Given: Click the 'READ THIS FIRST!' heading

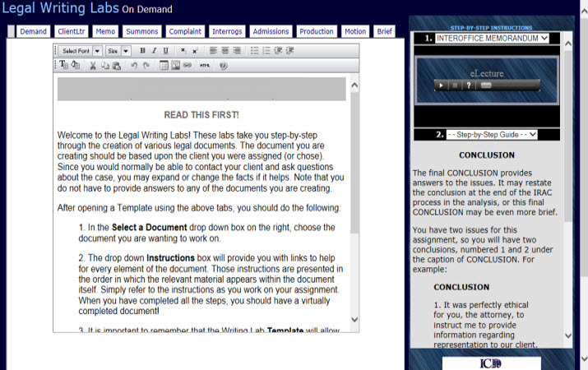Looking at the screenshot, I should [201, 115].
